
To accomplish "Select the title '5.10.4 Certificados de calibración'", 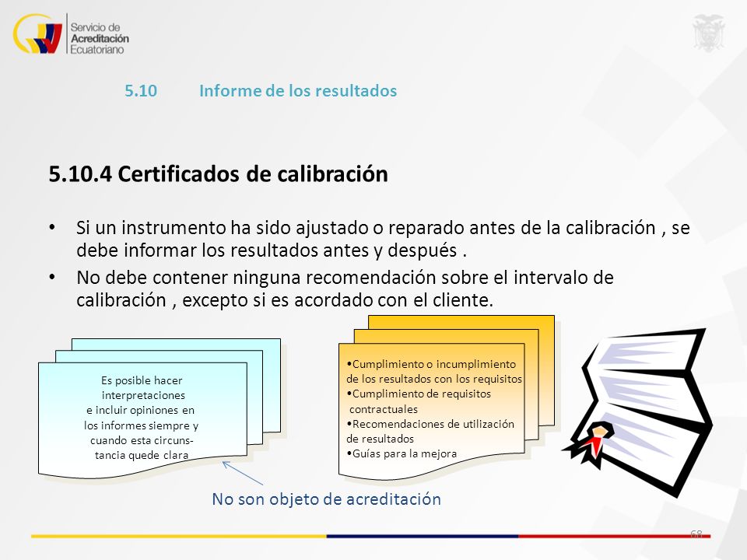I will (218, 173).
